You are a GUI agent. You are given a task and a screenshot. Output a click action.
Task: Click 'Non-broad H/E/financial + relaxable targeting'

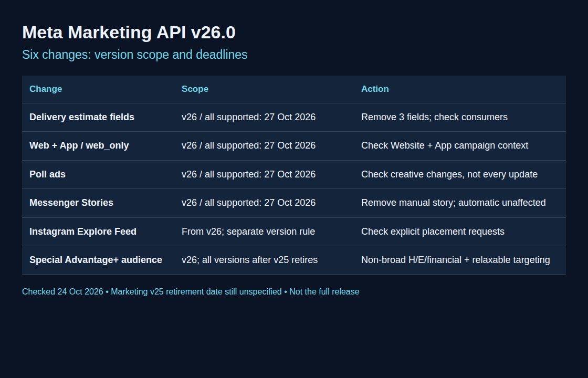[x=456, y=260]
